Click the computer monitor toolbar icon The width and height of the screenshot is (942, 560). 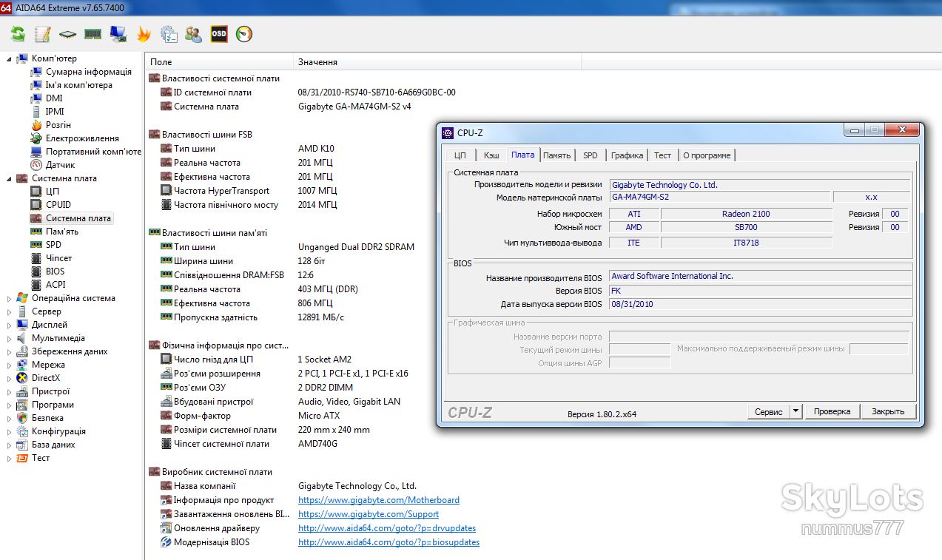point(118,33)
